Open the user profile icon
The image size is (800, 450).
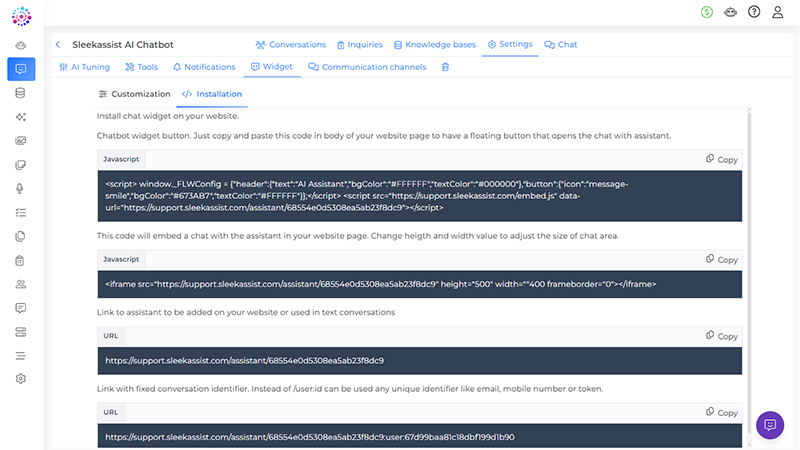click(777, 12)
